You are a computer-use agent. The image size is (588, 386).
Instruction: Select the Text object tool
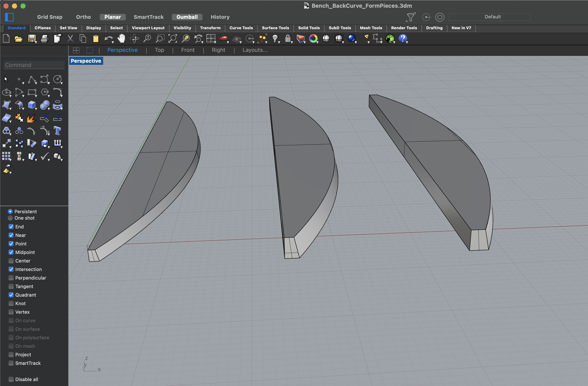(x=57, y=131)
